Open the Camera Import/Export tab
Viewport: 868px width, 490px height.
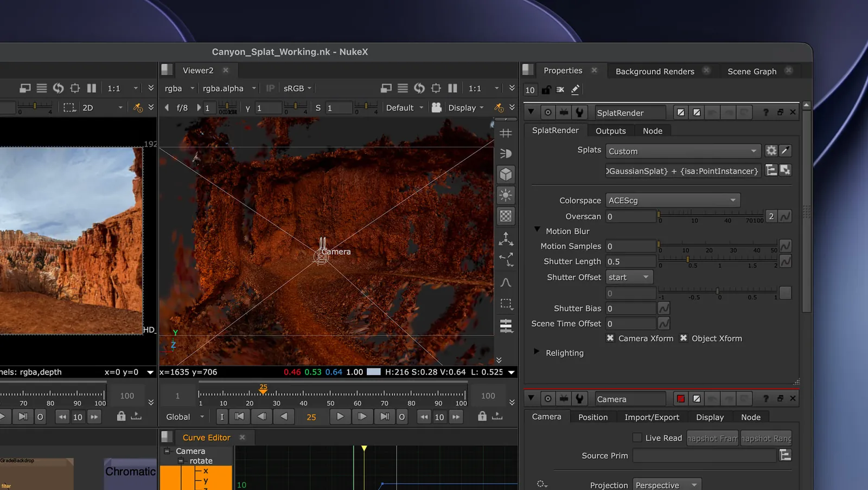[x=652, y=417]
